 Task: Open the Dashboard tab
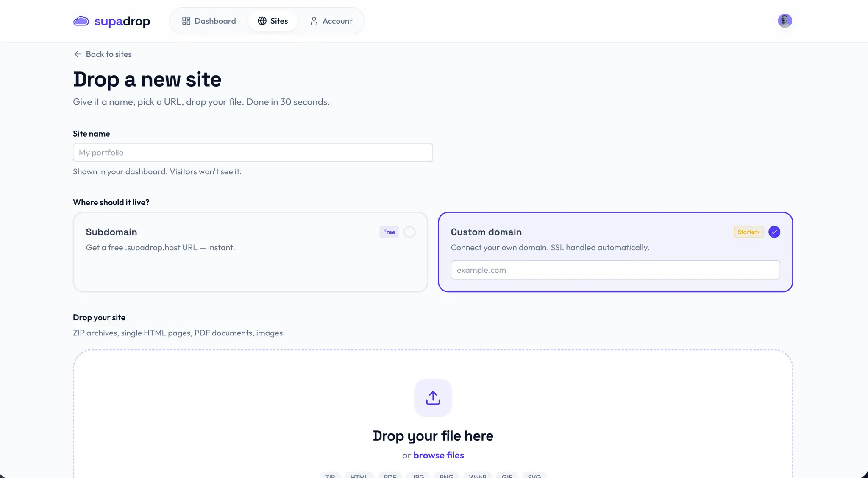click(209, 21)
